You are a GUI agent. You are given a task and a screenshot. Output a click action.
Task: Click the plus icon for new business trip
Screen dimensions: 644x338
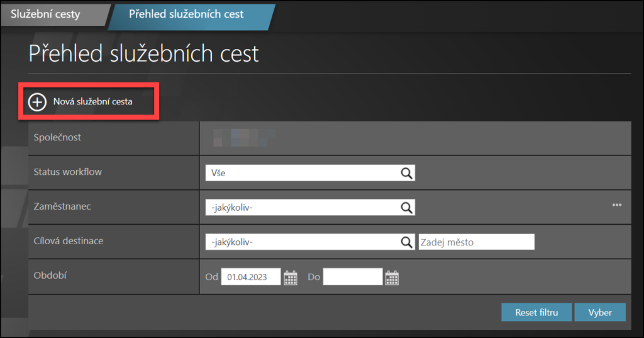38,101
